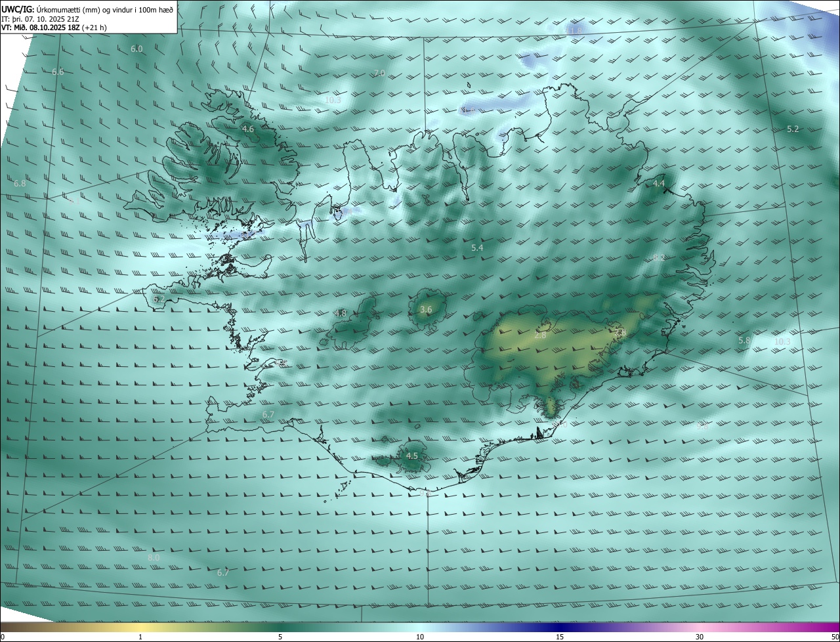Click the 4.5 value on Mýrdalsjökull
This screenshot has height=642, width=840.
[x=412, y=456]
